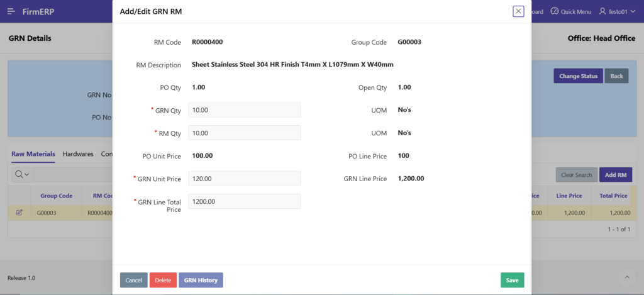Screen dimensions: 644x295
Task: Click the Change Status button
Action: point(578,76)
